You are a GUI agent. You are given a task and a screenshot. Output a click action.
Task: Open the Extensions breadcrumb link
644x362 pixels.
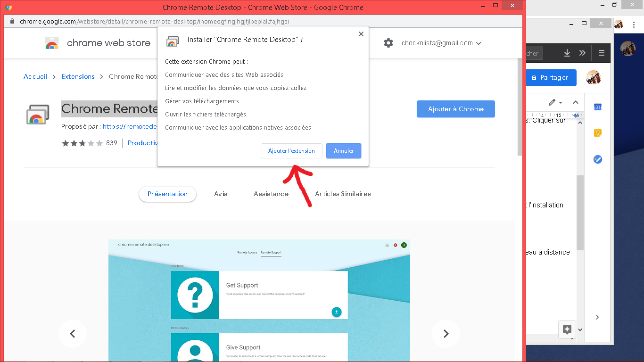(78, 76)
